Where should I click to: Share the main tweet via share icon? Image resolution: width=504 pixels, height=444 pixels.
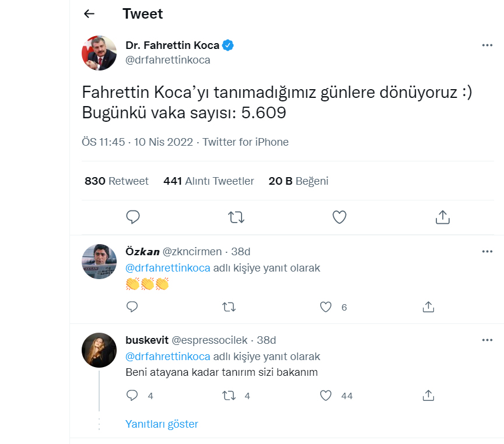pos(442,217)
